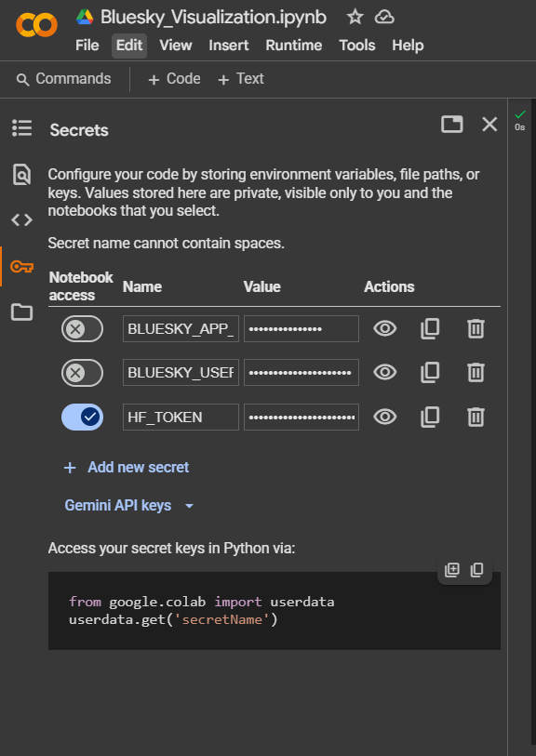The width and height of the screenshot is (536, 756).
Task: Click 'from google.colab import userdata' line
Action: point(202,602)
